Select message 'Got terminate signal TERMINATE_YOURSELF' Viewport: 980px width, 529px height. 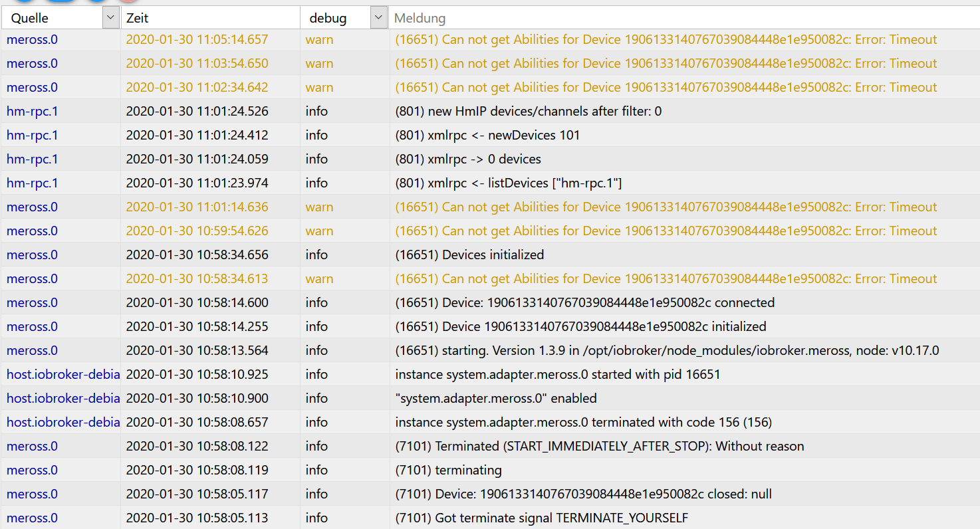tap(542, 518)
